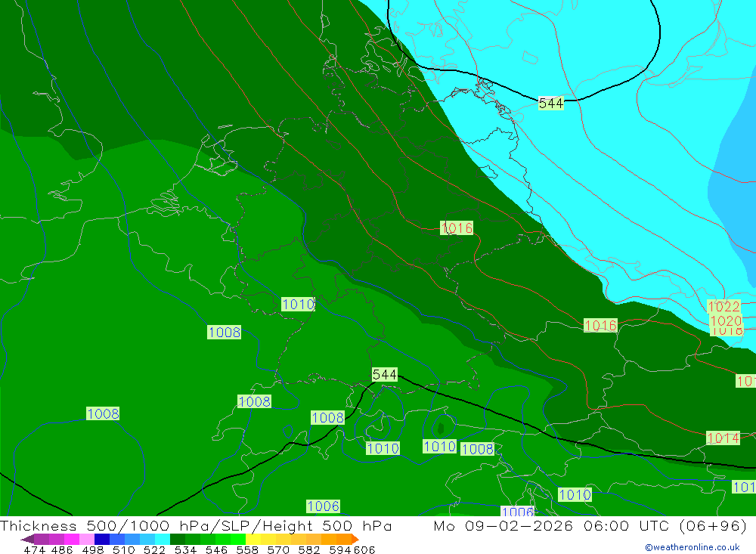This screenshot has height=554, width=756.
Task: Click the red "1014" isobar label
Action: (723, 438)
